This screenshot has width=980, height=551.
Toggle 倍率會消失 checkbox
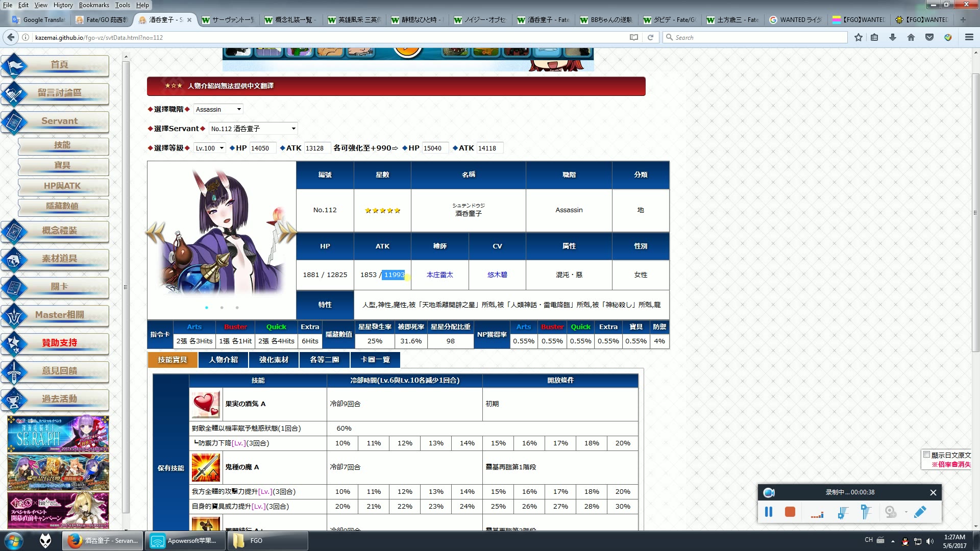click(x=927, y=455)
